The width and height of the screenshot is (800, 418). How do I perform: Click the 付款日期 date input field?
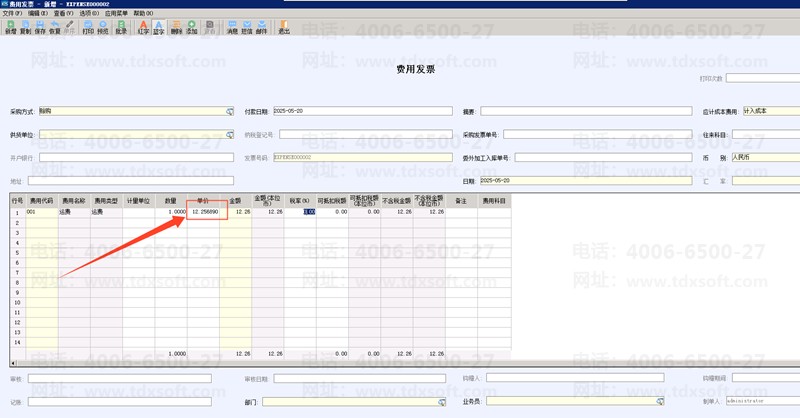pos(363,111)
